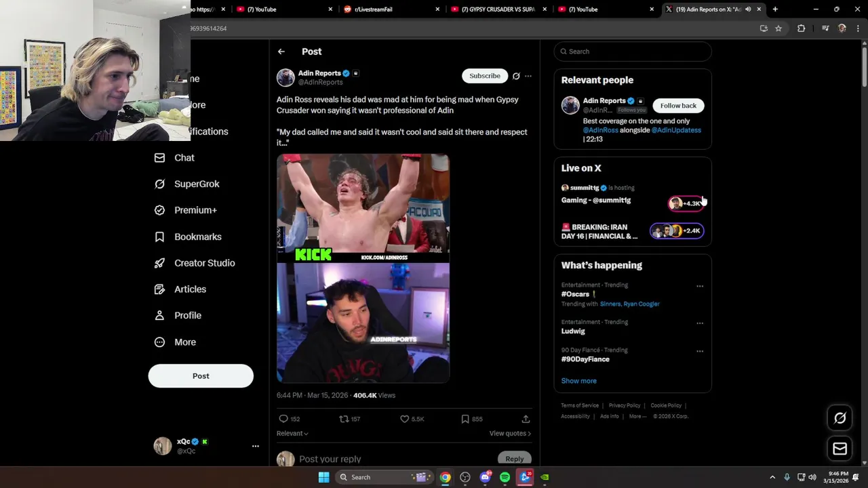Go back using the Post back arrow

coord(281,52)
